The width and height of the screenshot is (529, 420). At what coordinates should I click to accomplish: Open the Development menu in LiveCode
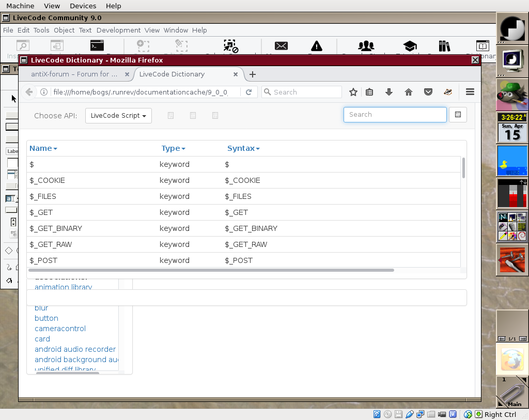tap(118, 30)
